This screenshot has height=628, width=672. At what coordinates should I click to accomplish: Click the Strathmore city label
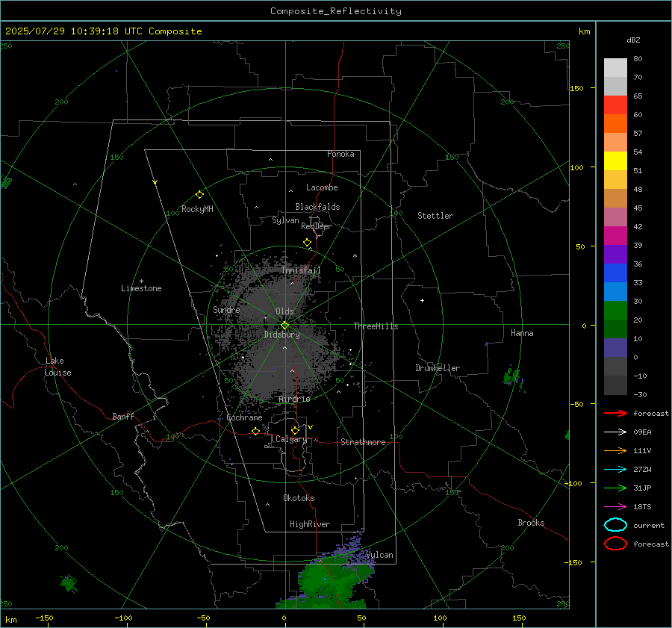pos(363,442)
